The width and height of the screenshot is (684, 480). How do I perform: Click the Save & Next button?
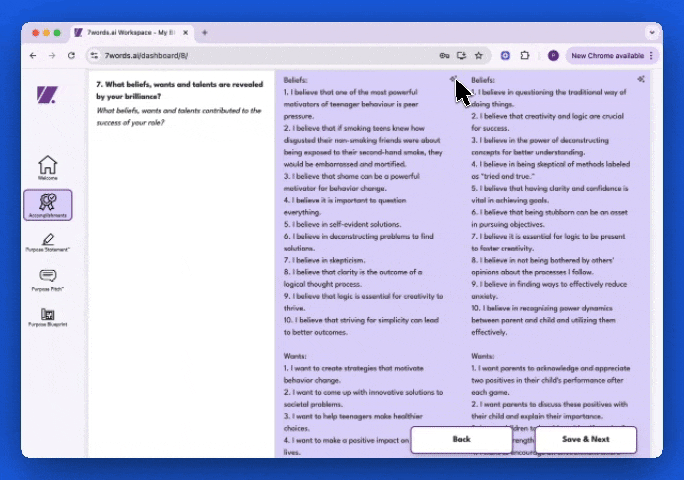pos(586,439)
